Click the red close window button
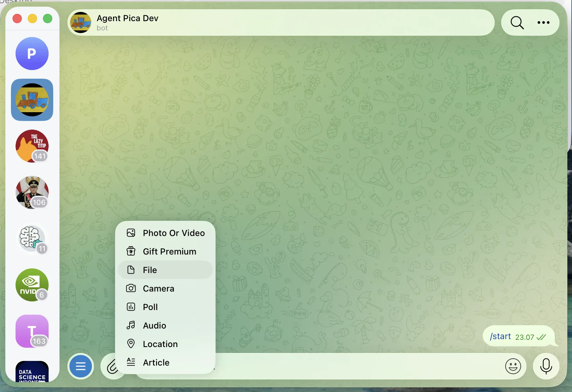The width and height of the screenshot is (572, 392). [x=17, y=19]
